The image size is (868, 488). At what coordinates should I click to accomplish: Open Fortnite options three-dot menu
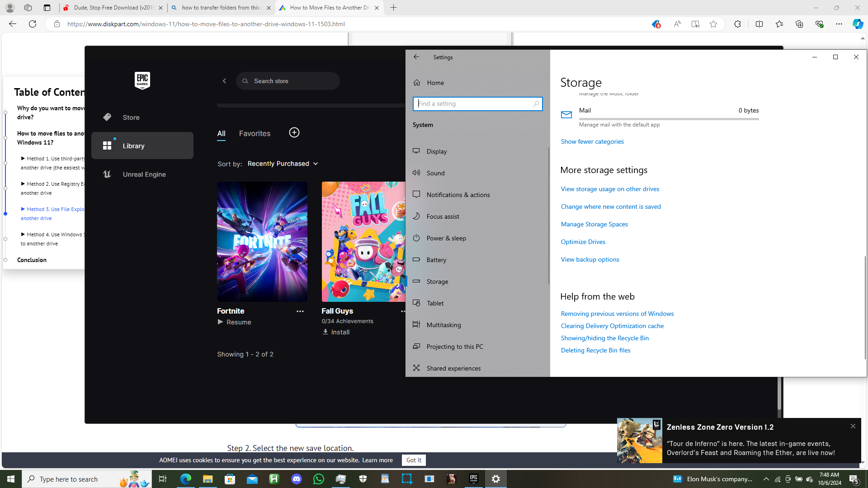(300, 311)
